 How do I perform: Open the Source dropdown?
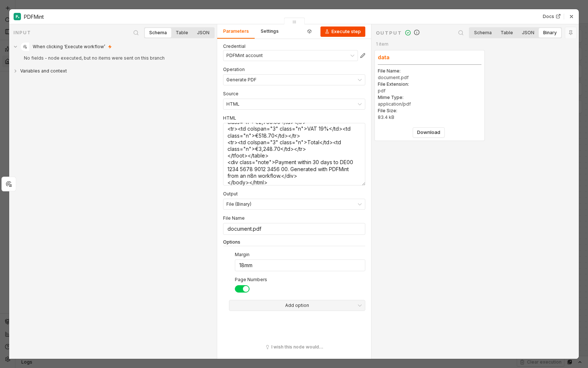(294, 104)
